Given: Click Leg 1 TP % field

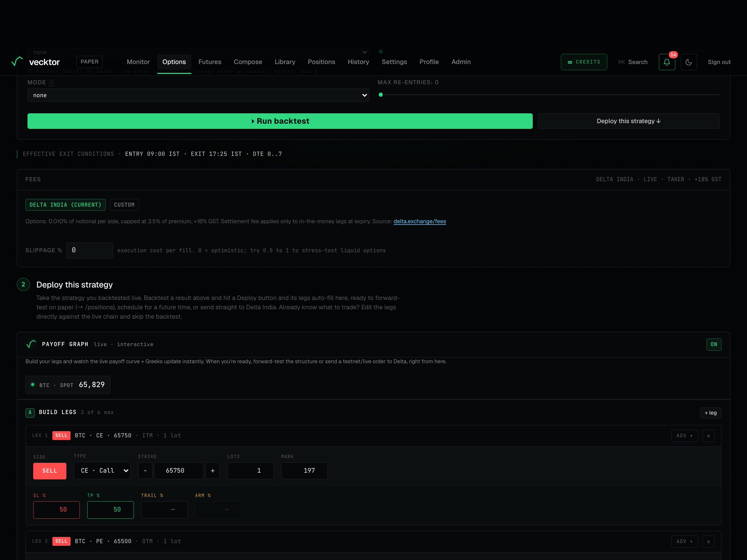Looking at the screenshot, I should point(110,510).
